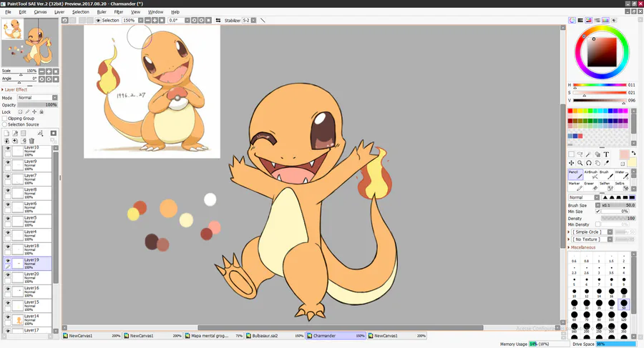
Task: Select the SelErs selection eraser tool
Action: 622,186
